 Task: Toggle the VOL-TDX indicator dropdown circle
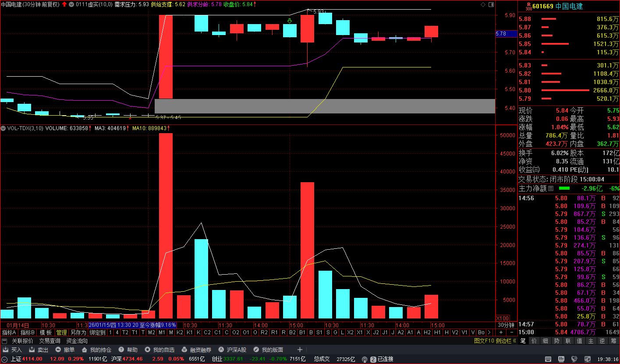coord(3,128)
